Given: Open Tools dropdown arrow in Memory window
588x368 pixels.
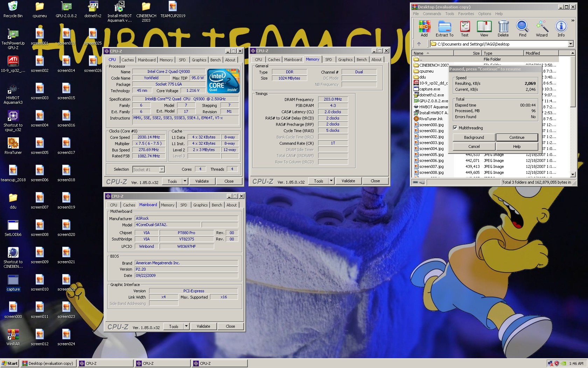Looking at the screenshot, I should click(x=331, y=181).
